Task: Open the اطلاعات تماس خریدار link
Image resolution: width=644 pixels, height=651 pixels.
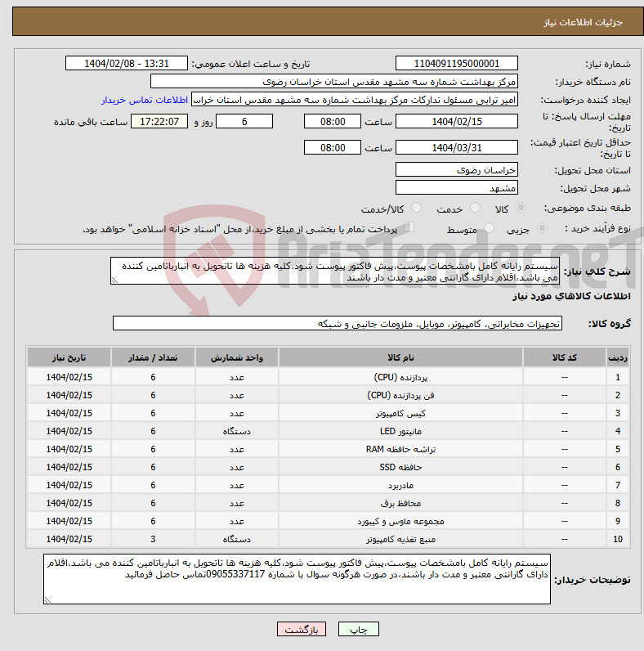Action: click(x=145, y=100)
